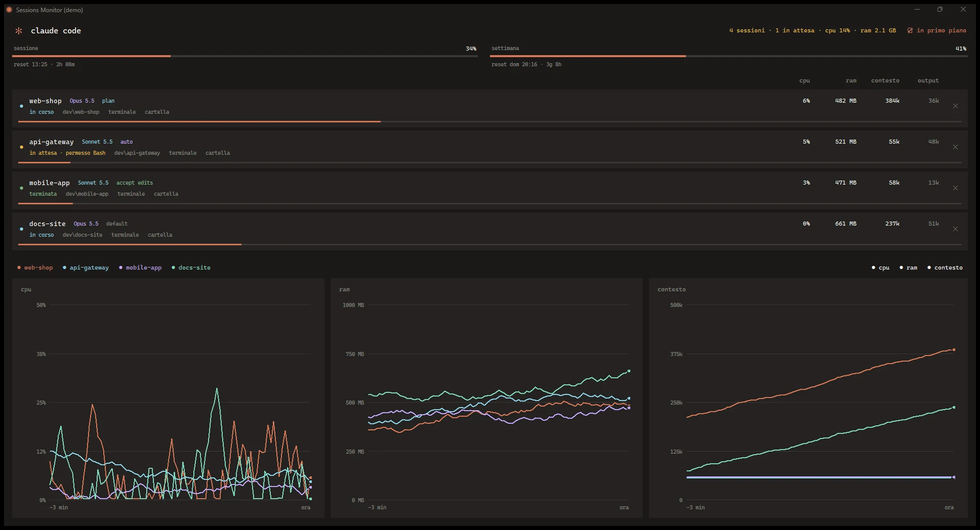Image resolution: width=980 pixels, height=530 pixels.
Task: Click the Sessions Monitor title bar app icon
Action: tap(9, 10)
